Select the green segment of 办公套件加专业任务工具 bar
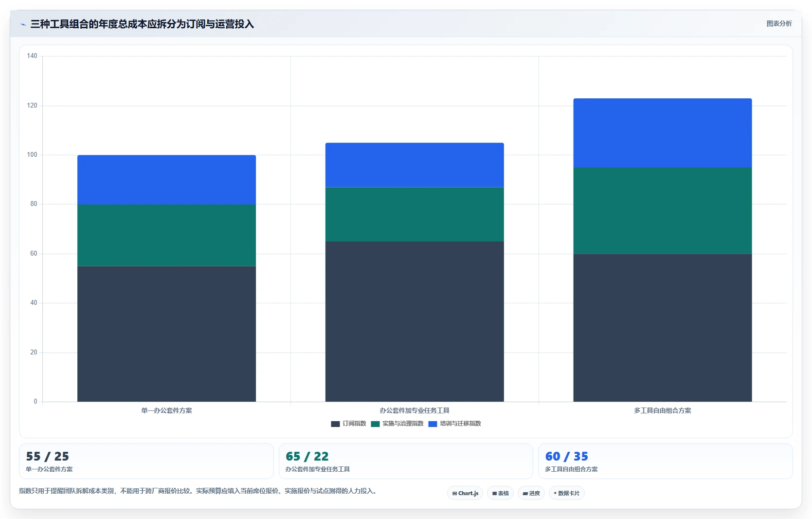 point(415,214)
